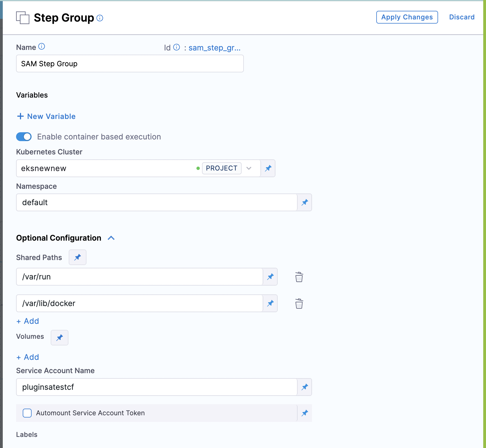Pin the Kubernetes Cluster field as runtime input

[268, 168]
